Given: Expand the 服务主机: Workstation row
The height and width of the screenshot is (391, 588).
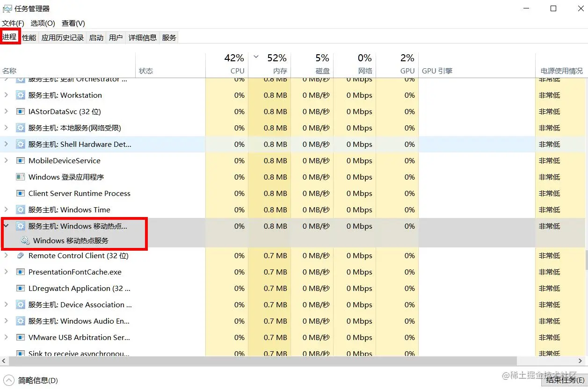Looking at the screenshot, I should [x=6, y=95].
